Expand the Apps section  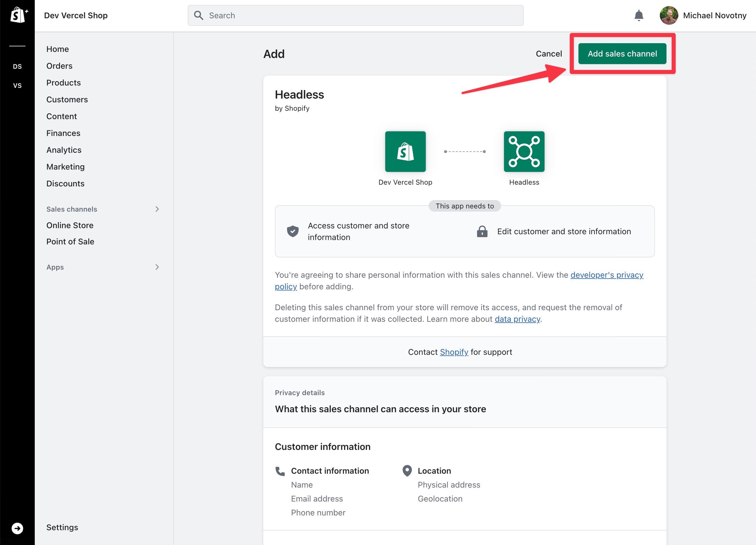[x=157, y=267]
